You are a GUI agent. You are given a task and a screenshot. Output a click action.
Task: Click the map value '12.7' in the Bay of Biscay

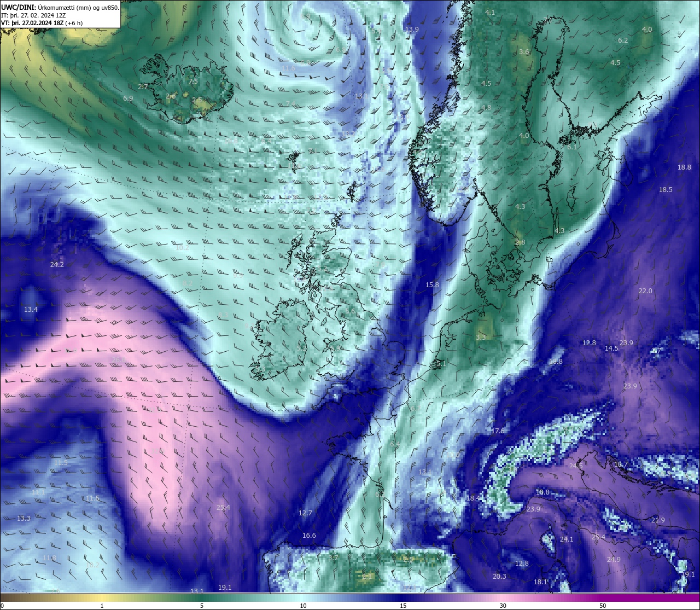pos(305,513)
